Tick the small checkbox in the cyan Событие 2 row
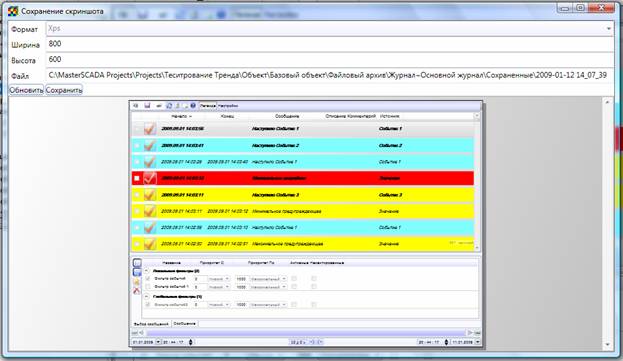Viewport: 623px width, 361px height. point(137,146)
